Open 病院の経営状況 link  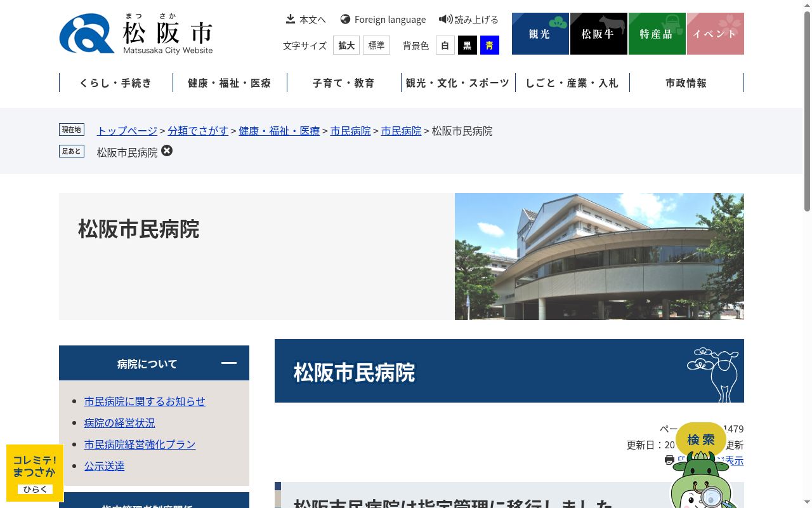point(119,423)
